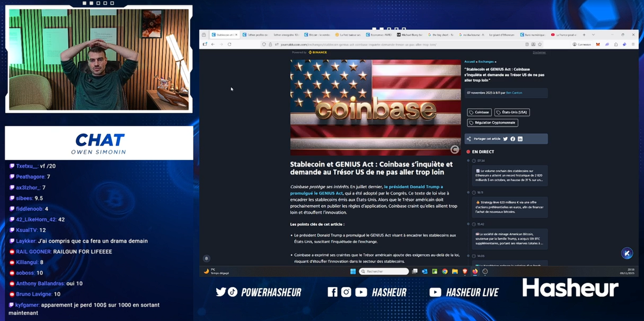Click the Windows taskbar Rechercher search box
Viewport: 644px width, 321px height.
[384, 272]
